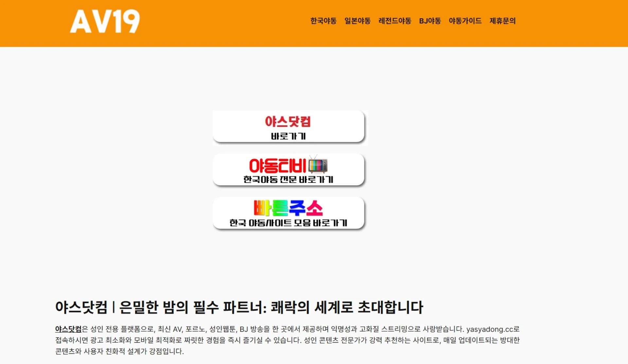Click the 야스닷컴 바로가기 banner

click(x=288, y=127)
